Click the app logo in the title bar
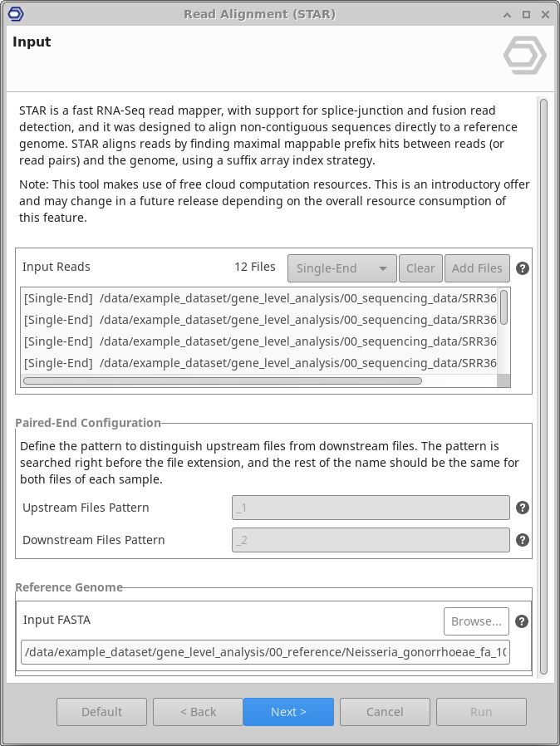This screenshot has height=746, width=560. click(14, 14)
